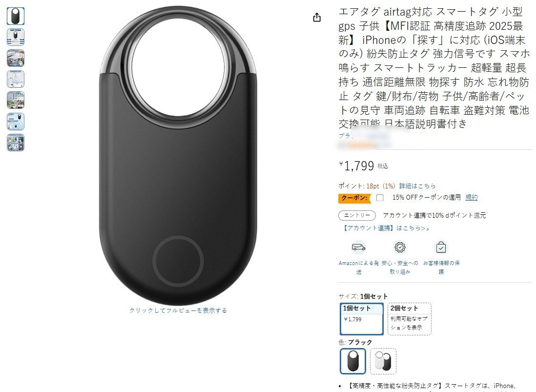
Task: Open the 規約 coupon terms link
Action: point(472,197)
